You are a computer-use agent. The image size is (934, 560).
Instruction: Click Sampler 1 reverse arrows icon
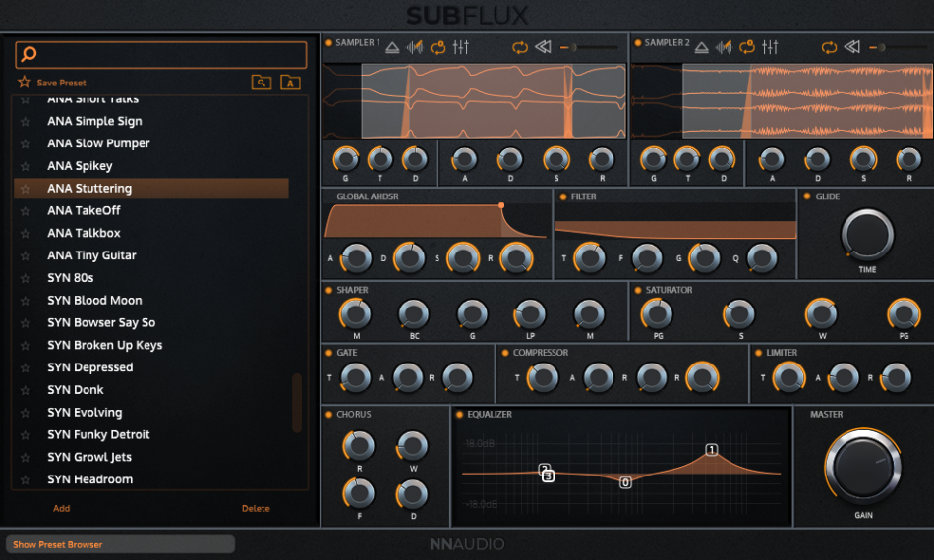543,46
